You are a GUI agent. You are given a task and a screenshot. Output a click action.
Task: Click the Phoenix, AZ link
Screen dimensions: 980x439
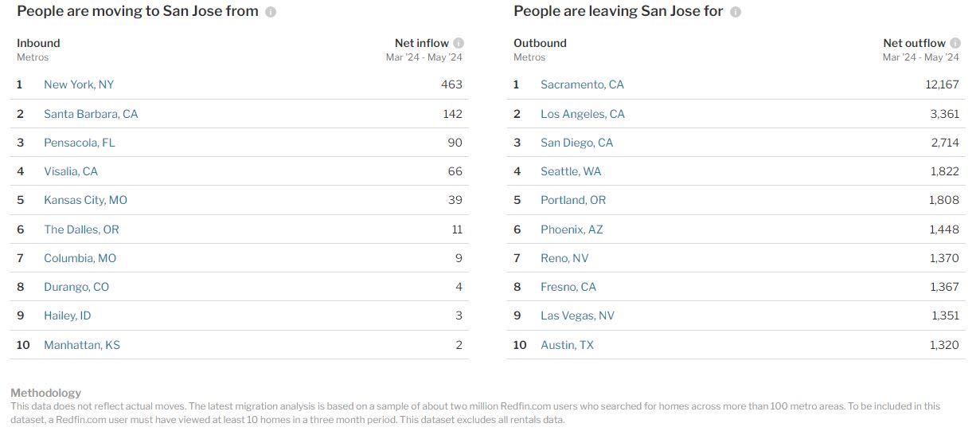(x=572, y=229)
